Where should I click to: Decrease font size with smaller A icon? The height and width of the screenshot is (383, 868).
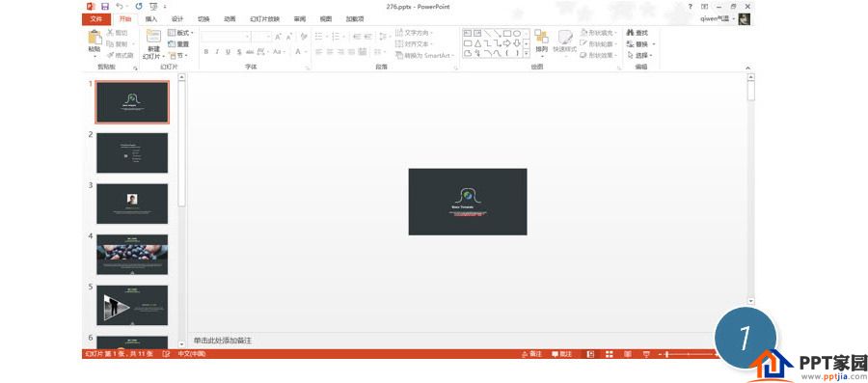point(289,37)
